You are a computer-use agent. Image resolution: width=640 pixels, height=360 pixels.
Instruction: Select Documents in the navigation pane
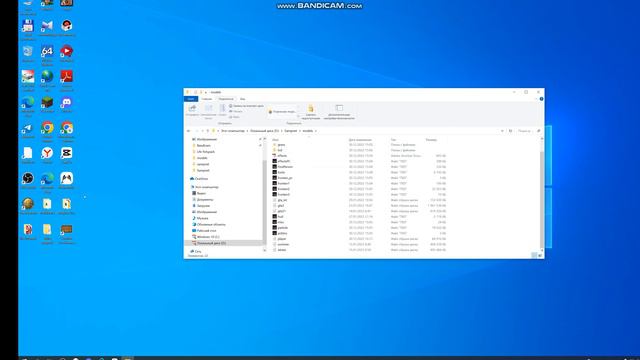click(202, 200)
